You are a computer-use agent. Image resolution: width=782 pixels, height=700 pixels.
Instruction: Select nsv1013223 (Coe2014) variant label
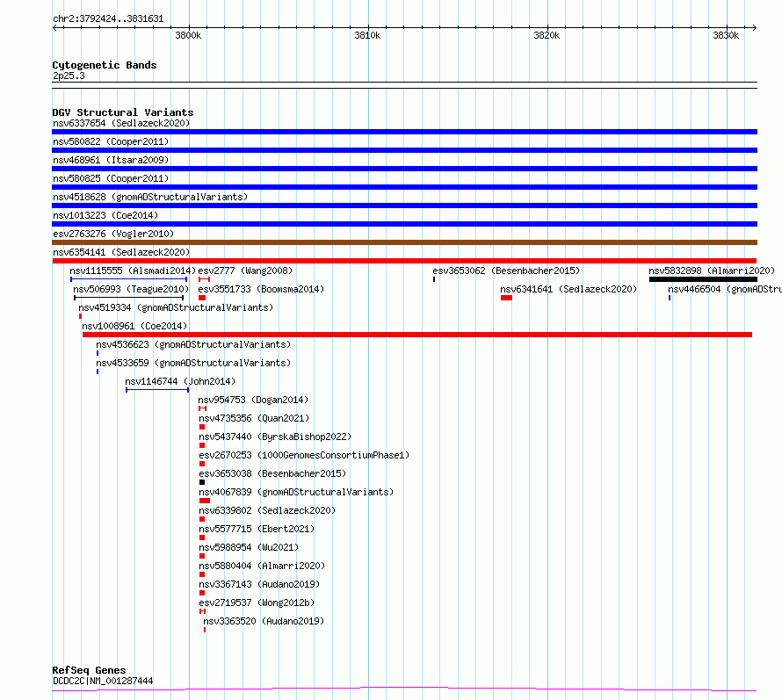coord(105,215)
